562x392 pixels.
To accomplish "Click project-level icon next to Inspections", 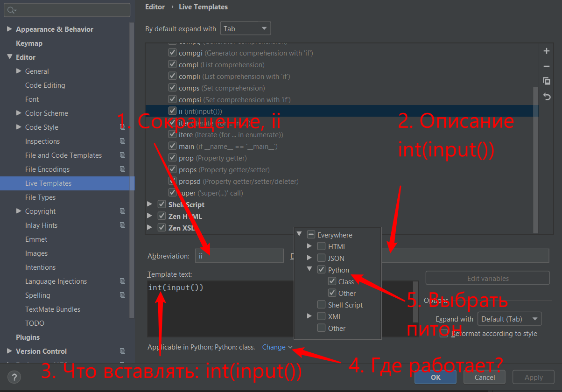I will (x=122, y=141).
